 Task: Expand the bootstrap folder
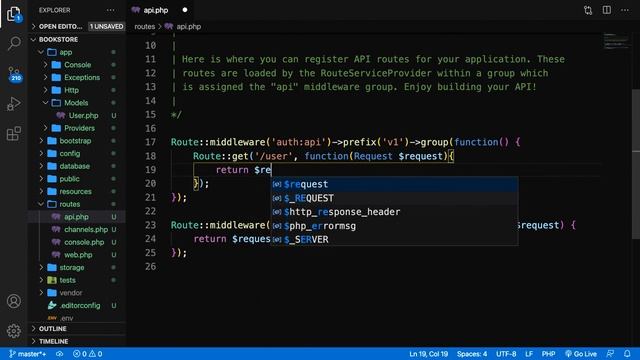click(77, 141)
